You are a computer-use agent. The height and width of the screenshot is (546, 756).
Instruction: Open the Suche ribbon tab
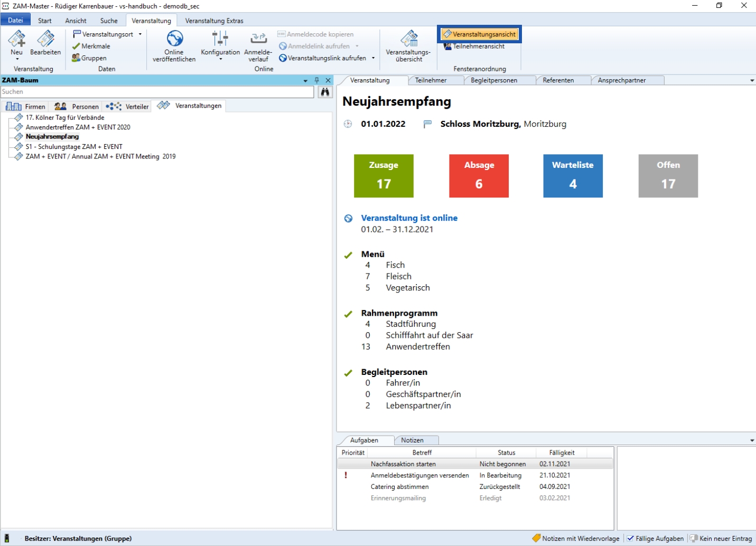(109, 21)
